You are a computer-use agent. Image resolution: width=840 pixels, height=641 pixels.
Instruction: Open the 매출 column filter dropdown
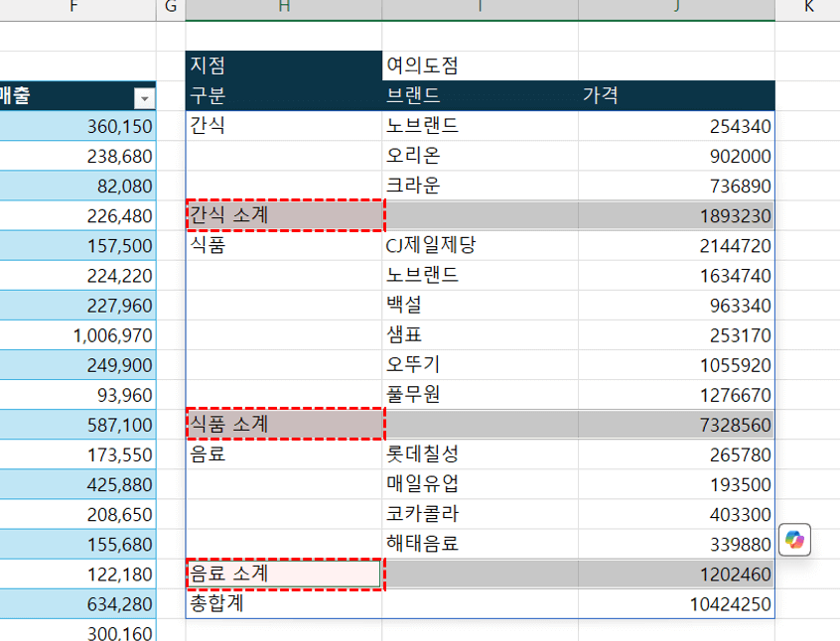(x=143, y=97)
